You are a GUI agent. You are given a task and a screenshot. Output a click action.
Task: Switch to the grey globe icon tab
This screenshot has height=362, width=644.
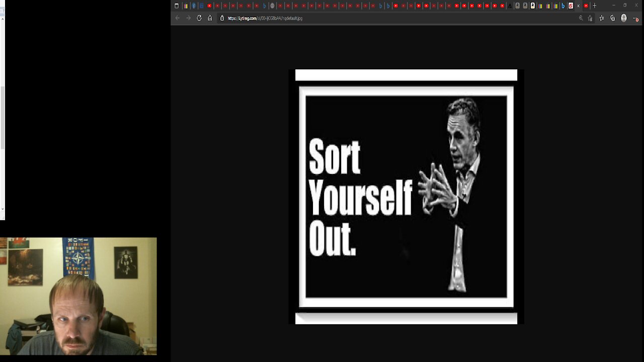click(x=272, y=6)
